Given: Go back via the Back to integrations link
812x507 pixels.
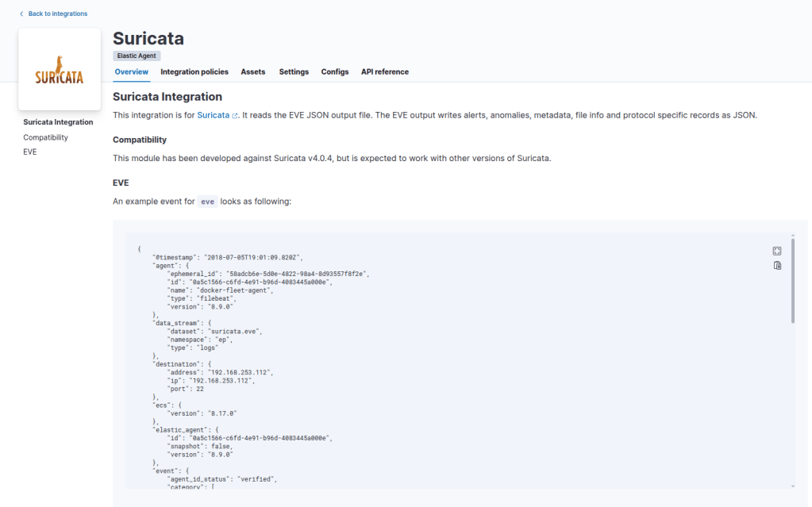Looking at the screenshot, I should point(57,13).
